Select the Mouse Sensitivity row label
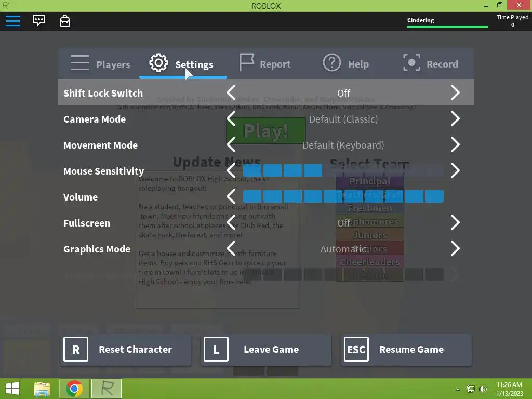This screenshot has width=532, height=399. (104, 171)
